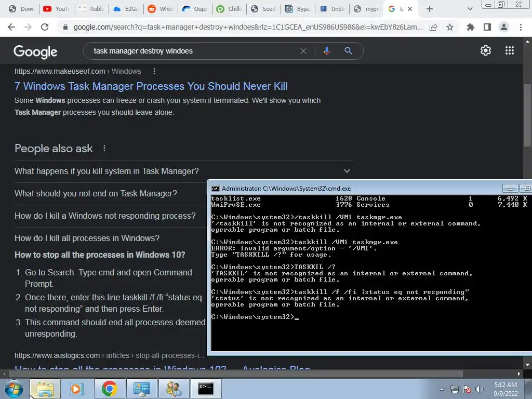Switch to the 'Unde' tab
532x399 pixels.
[332, 9]
